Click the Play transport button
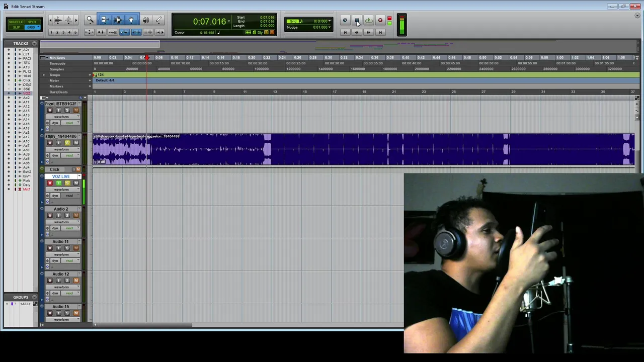Screen dimensions: 644x362 (368, 21)
